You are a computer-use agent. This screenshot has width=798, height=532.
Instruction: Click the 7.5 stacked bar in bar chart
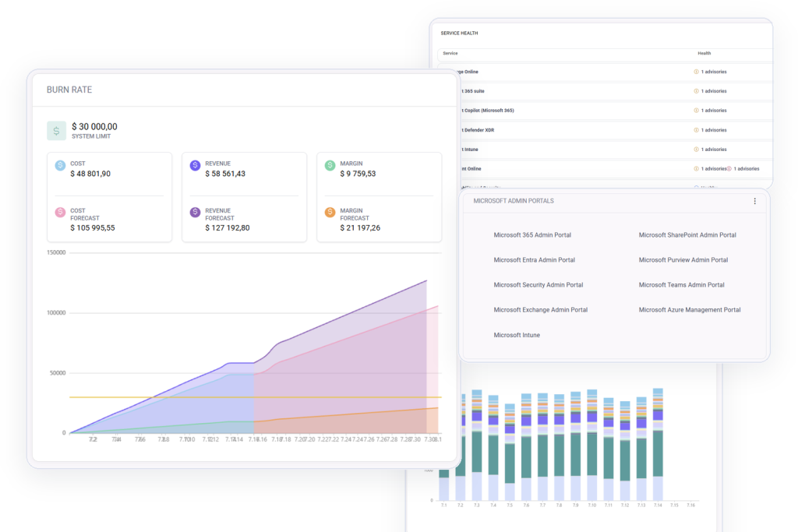pyautogui.click(x=510, y=452)
